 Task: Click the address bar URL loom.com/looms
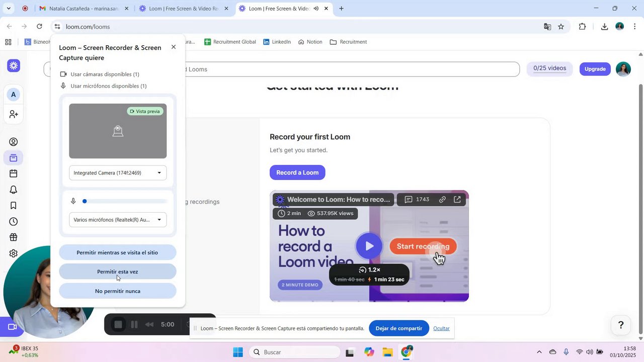(x=88, y=27)
